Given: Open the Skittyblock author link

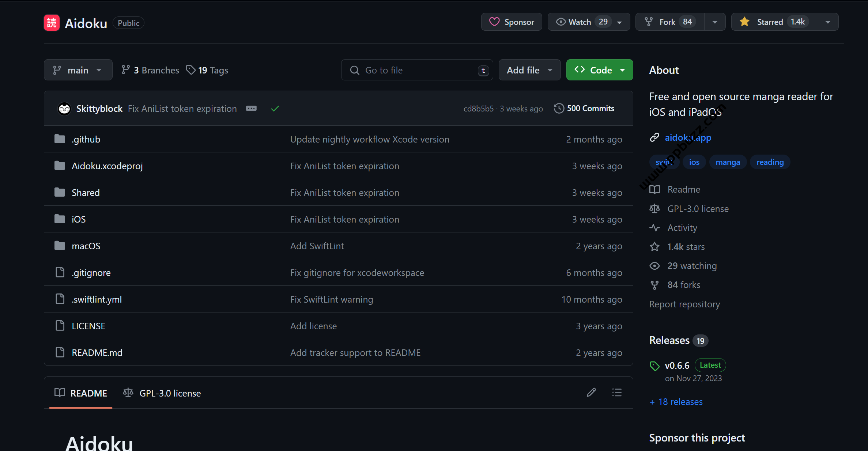Looking at the screenshot, I should (99, 109).
